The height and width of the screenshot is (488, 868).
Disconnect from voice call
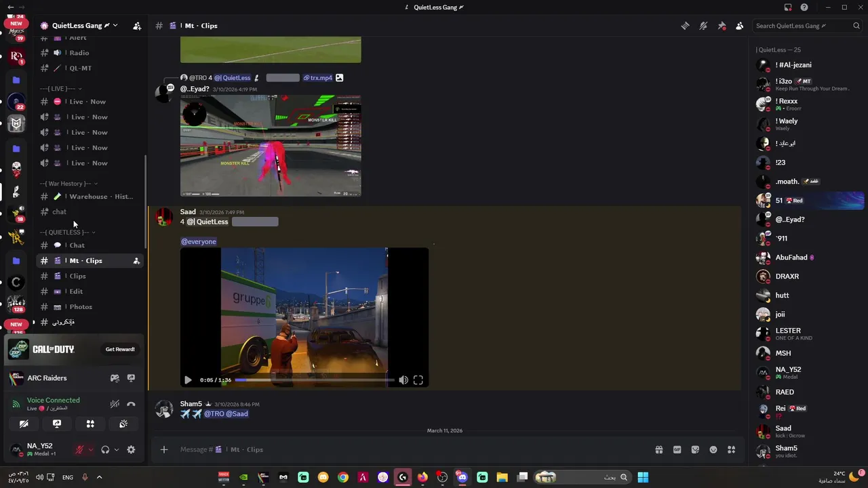click(131, 404)
